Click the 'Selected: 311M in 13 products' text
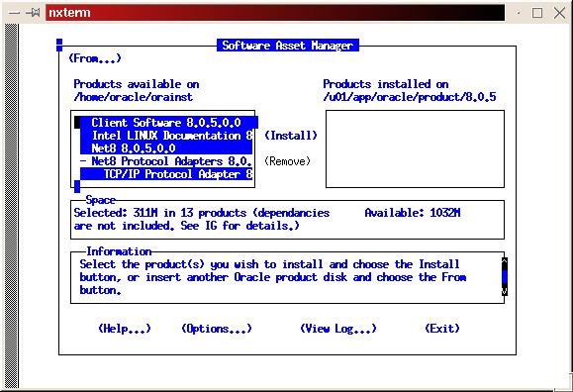This screenshot has height=392, width=573. click(160, 213)
